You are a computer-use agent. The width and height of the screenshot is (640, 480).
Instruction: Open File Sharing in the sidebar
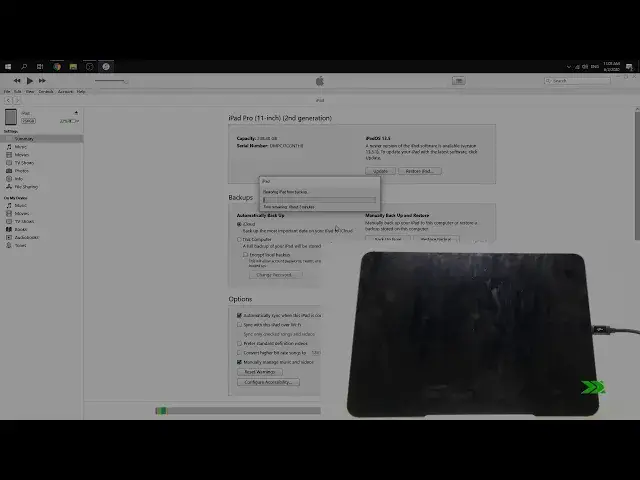coord(25,186)
